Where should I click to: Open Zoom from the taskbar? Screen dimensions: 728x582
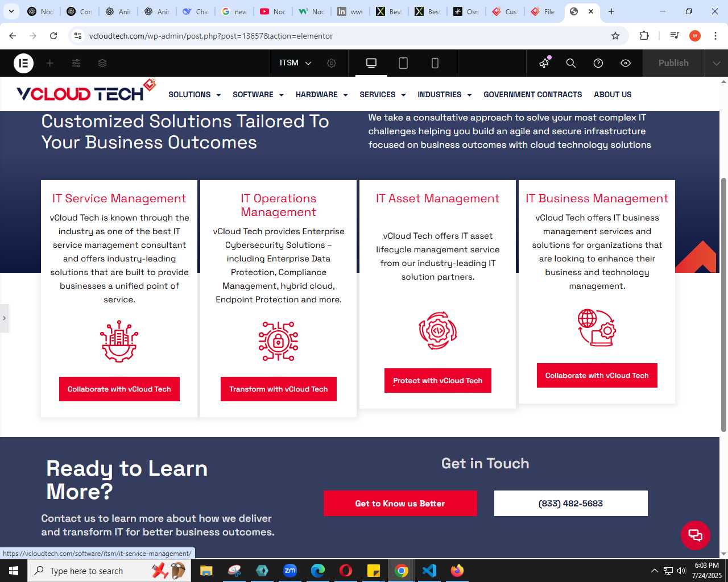pyautogui.click(x=290, y=571)
